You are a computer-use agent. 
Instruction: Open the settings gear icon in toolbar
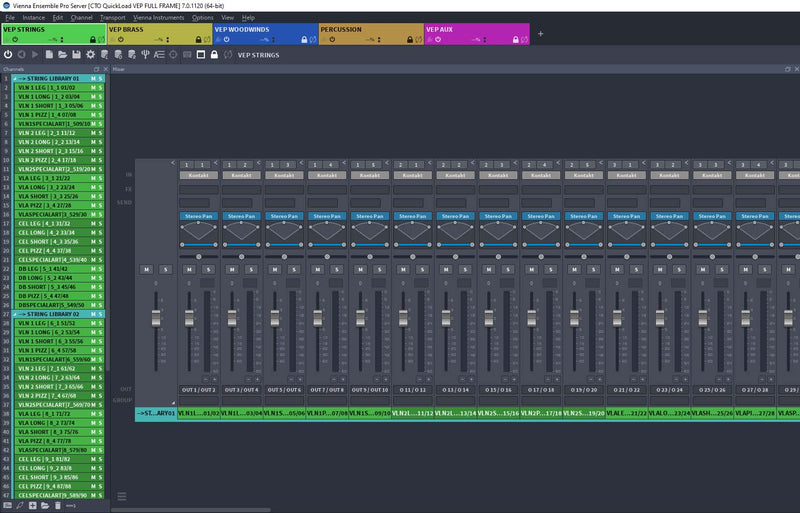[91, 54]
